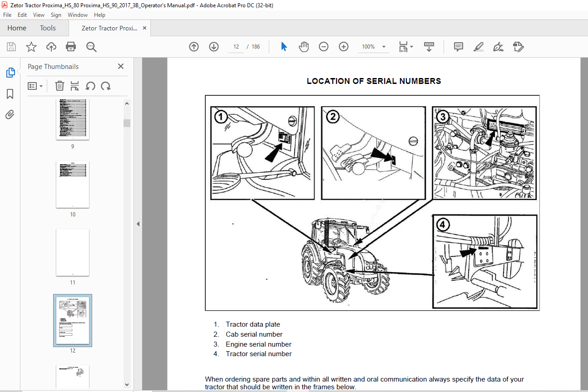Viewport: 588px width, 392px height.
Task: Select page 9 thumbnail
Action: [x=73, y=119]
